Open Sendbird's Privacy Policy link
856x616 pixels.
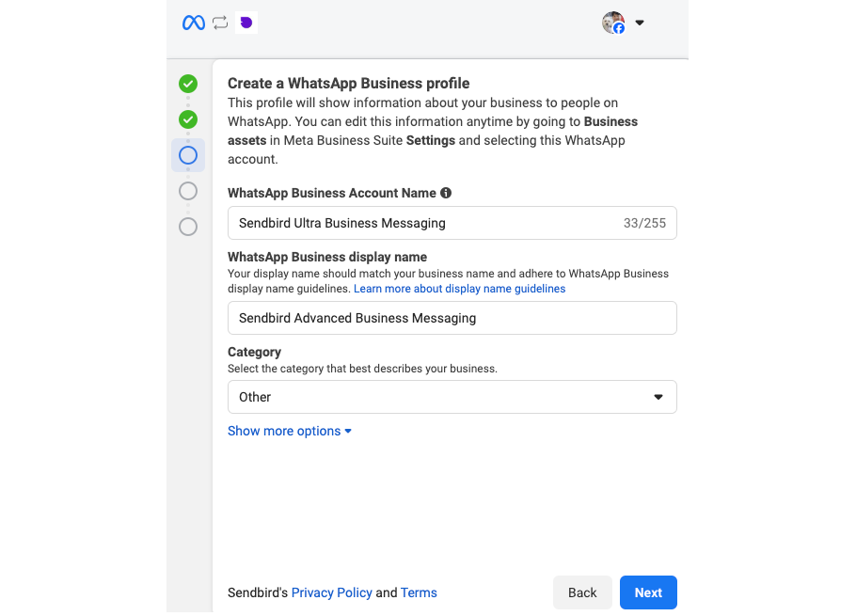coord(331,592)
